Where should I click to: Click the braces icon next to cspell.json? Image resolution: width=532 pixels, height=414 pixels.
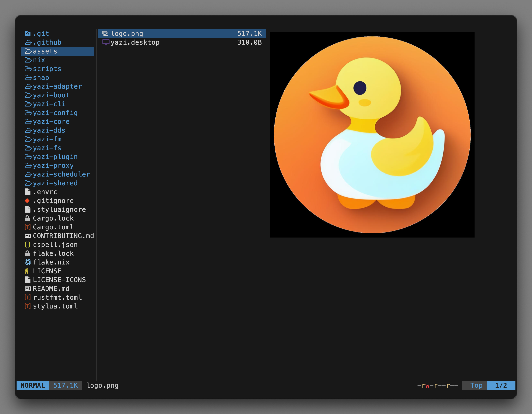[x=28, y=245]
